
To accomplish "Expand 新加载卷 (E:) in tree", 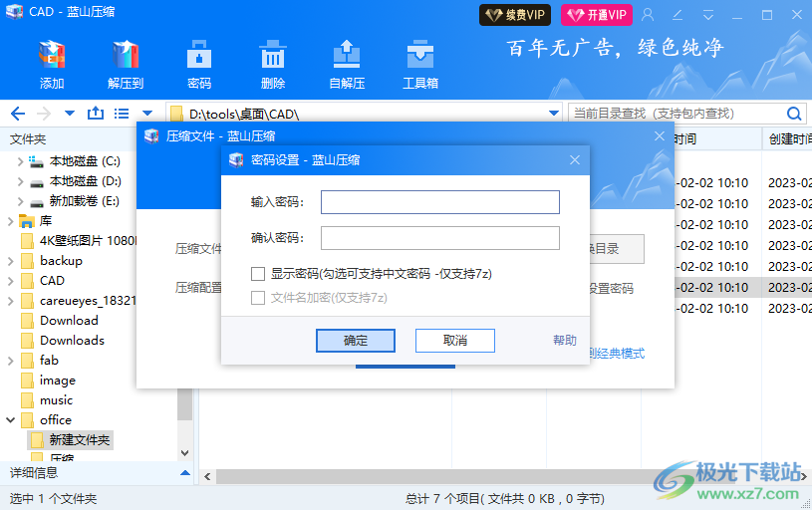I will (20, 201).
